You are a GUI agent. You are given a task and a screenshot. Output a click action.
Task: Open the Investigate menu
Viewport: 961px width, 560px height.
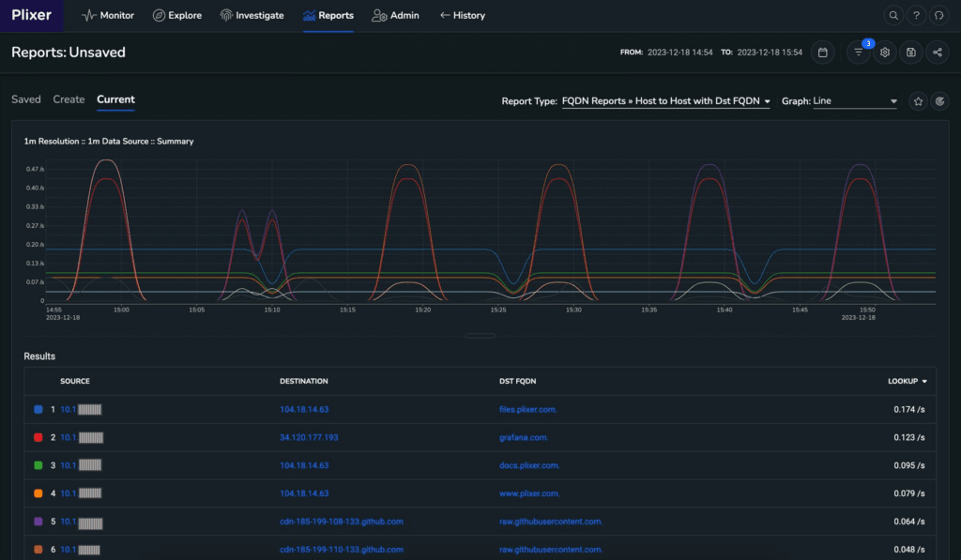[x=252, y=16]
